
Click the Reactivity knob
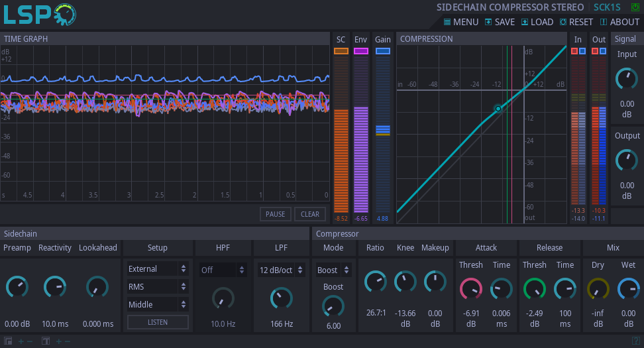[x=55, y=287]
